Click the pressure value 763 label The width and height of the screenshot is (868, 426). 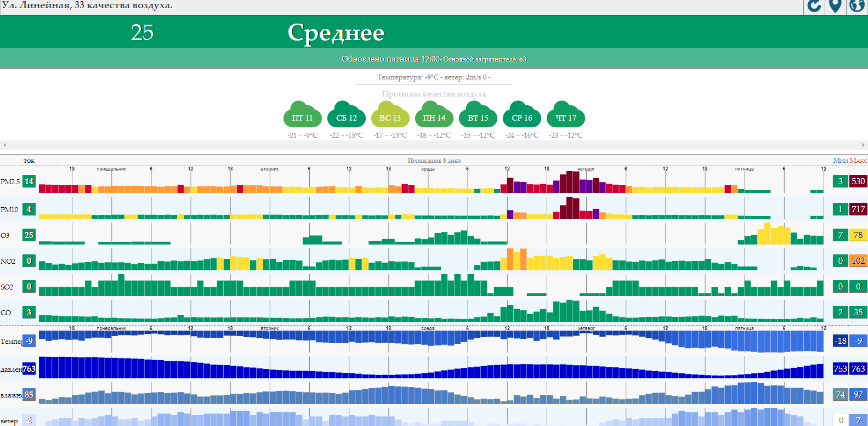click(x=29, y=369)
